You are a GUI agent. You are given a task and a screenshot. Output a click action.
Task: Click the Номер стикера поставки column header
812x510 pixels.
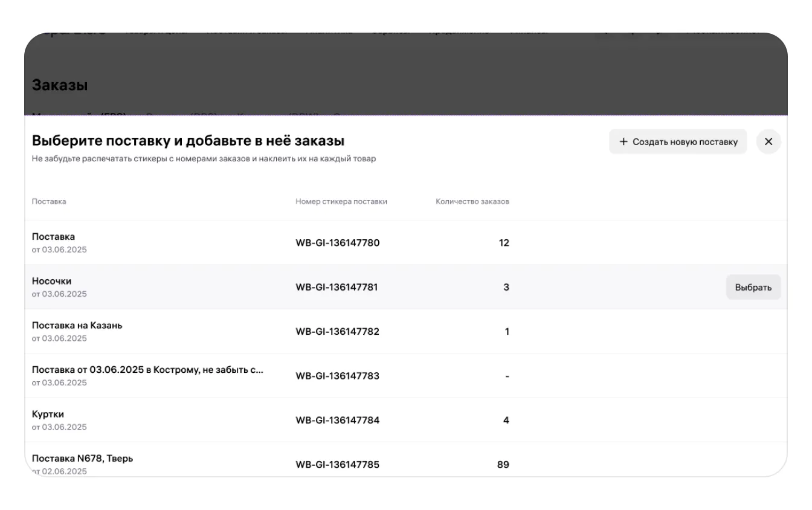point(341,202)
